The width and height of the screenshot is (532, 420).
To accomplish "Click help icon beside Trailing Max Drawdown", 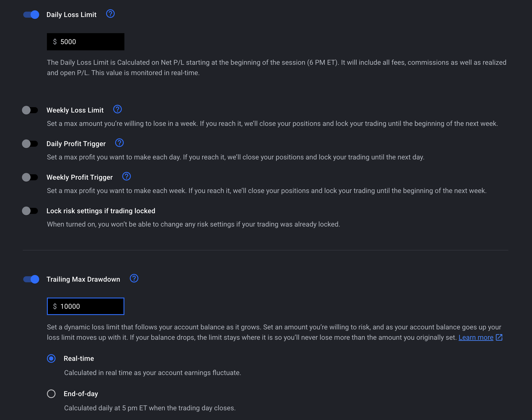I will (134, 278).
